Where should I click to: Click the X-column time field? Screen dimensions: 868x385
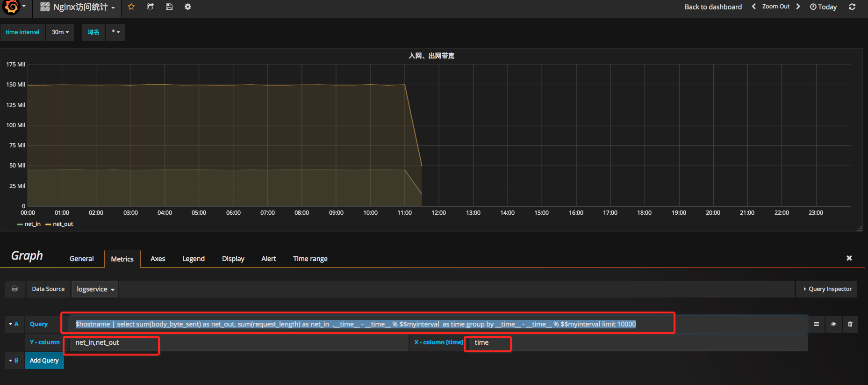click(x=638, y=342)
